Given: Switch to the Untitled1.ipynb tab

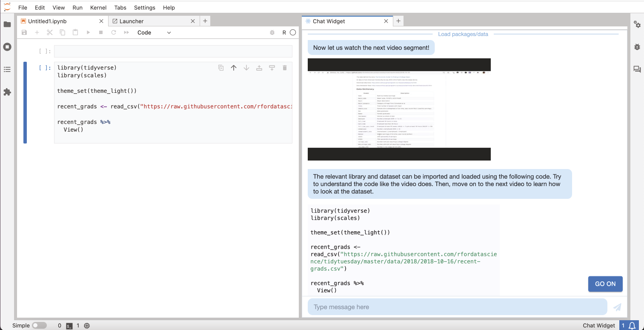Looking at the screenshot, I should [x=63, y=21].
